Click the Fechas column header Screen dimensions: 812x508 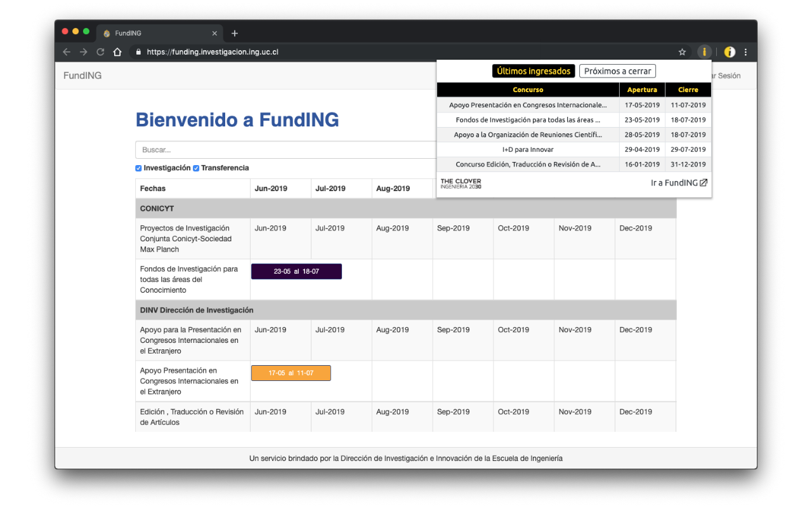(x=192, y=189)
